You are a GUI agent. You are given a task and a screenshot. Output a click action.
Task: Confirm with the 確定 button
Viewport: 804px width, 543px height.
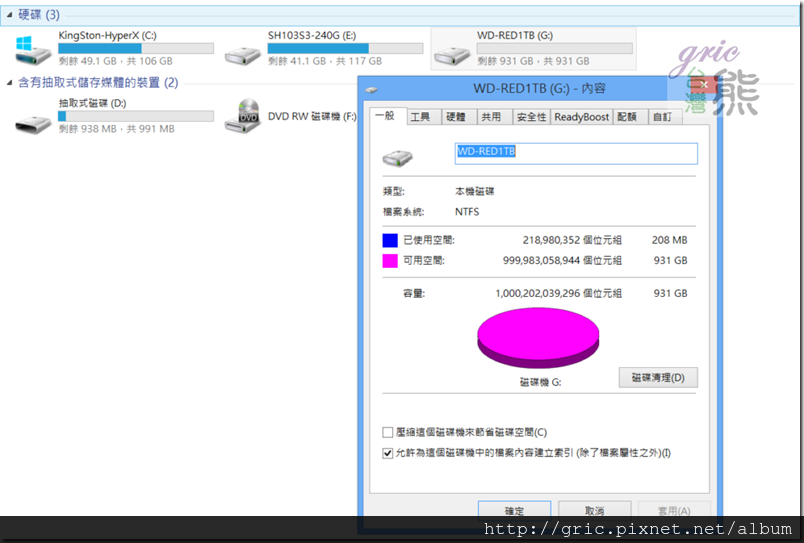pyautogui.click(x=514, y=510)
